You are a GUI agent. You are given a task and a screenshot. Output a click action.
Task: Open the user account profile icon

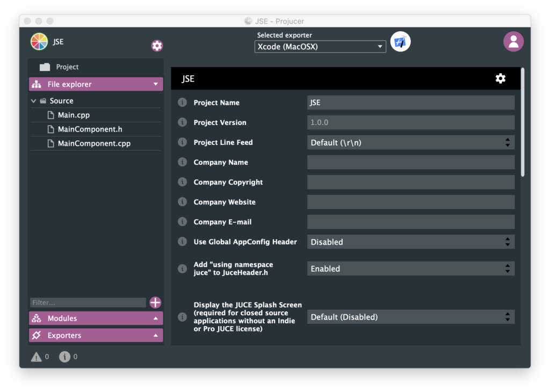(513, 42)
